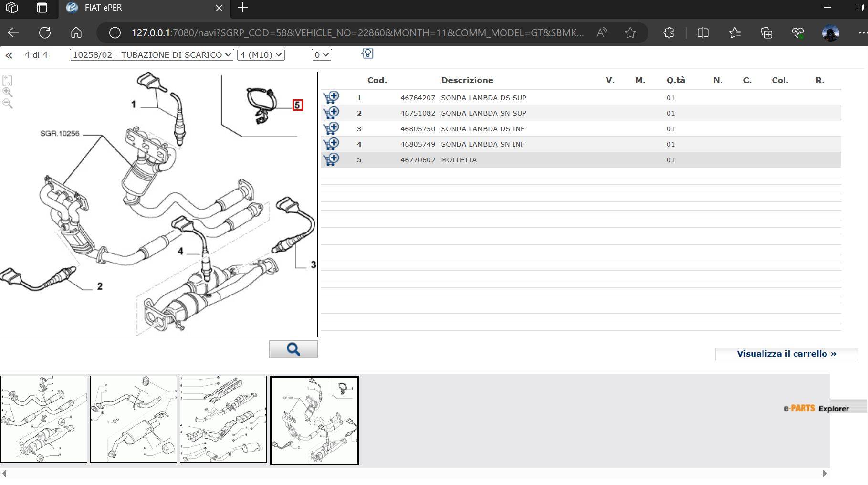View site information icon in address bar

tap(115, 32)
